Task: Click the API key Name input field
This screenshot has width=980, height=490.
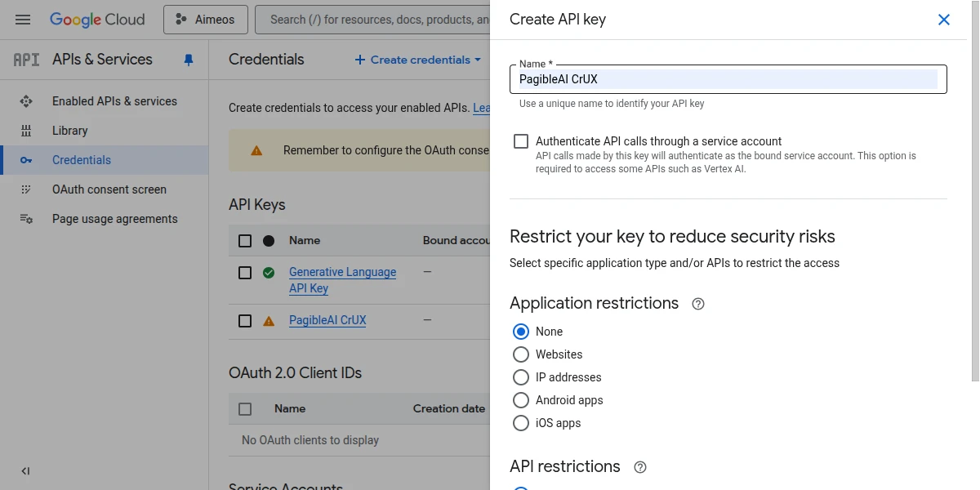Action: [x=727, y=79]
